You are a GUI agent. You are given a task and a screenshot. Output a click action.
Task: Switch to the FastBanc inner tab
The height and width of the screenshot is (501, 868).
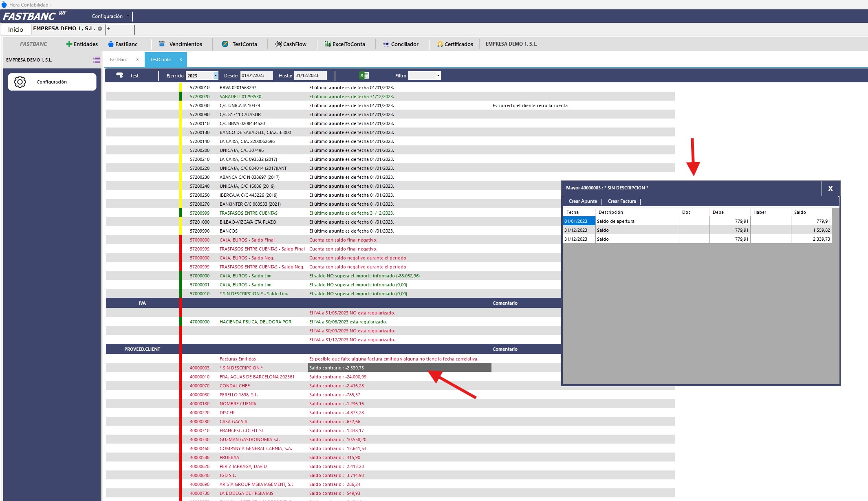[x=119, y=59]
